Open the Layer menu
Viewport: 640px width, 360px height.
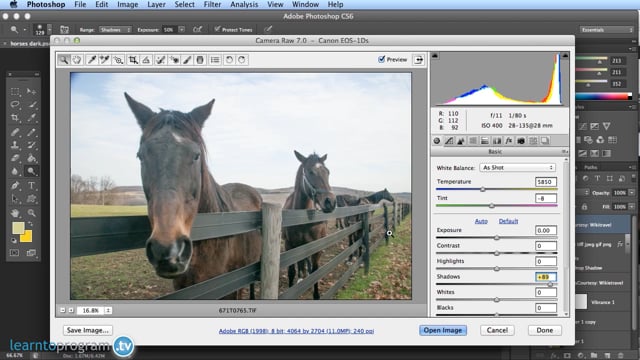pos(156,4)
